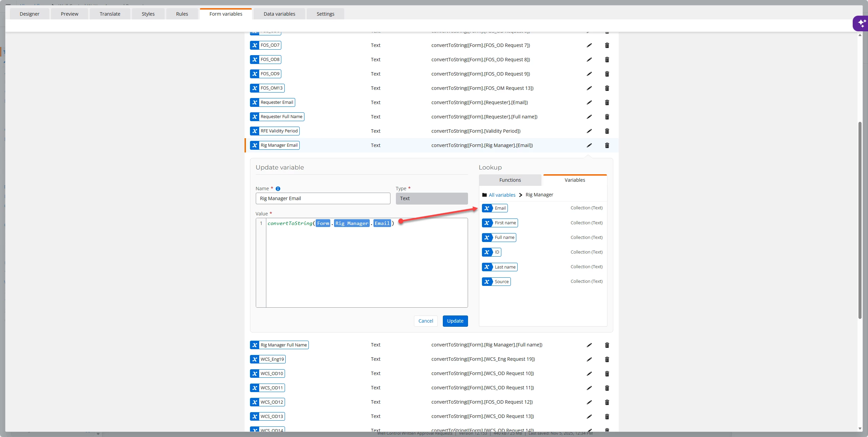Viewport: 868px width, 437px height.
Task: Switch to the Functions lookup tab
Action: coord(510,180)
